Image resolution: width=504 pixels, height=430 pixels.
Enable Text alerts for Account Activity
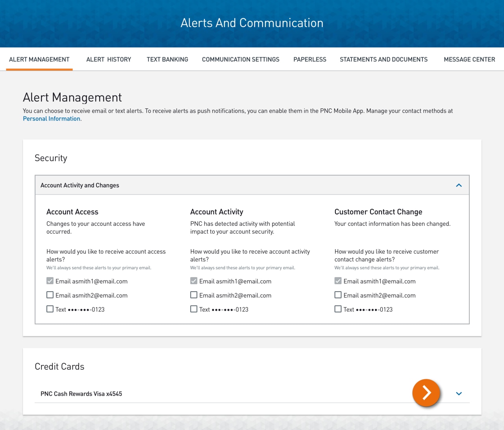pyautogui.click(x=194, y=309)
